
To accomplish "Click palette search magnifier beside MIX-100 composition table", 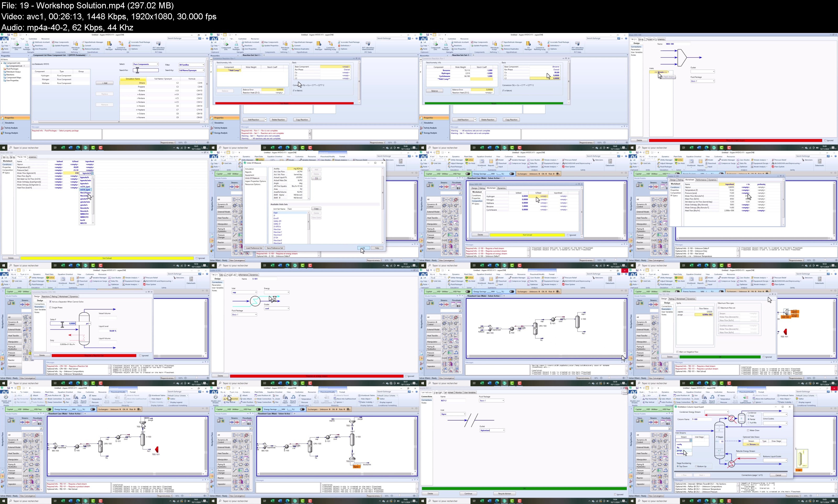I will pos(460,193).
